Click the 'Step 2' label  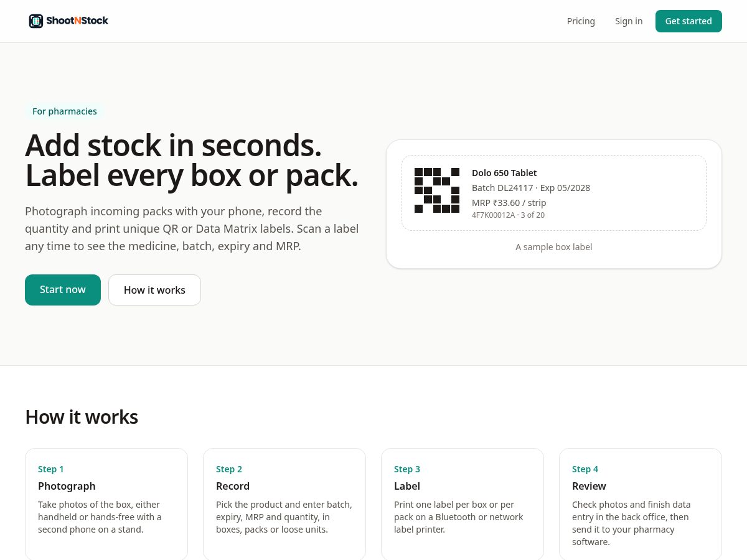229,469
